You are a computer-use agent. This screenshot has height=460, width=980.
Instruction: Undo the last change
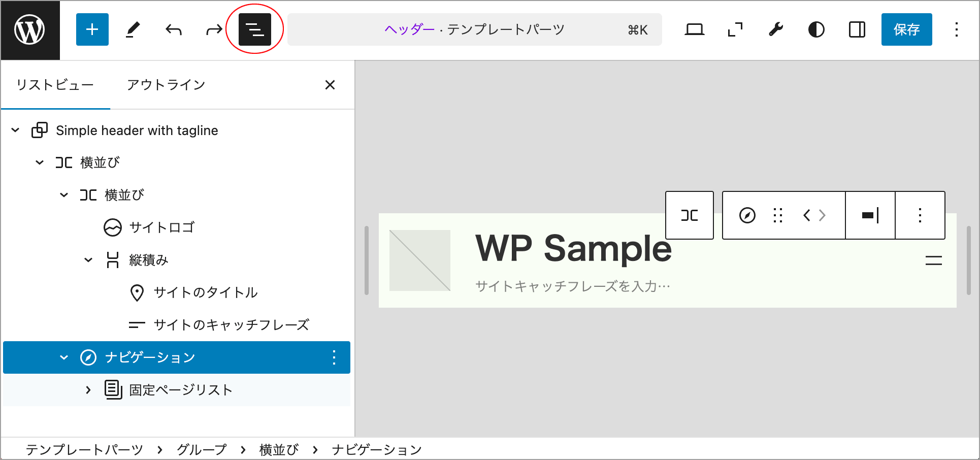[x=174, y=30]
